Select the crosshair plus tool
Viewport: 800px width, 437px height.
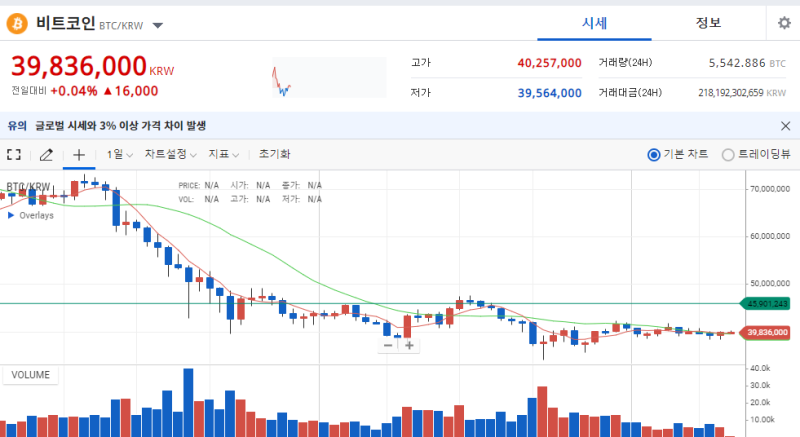[79, 155]
